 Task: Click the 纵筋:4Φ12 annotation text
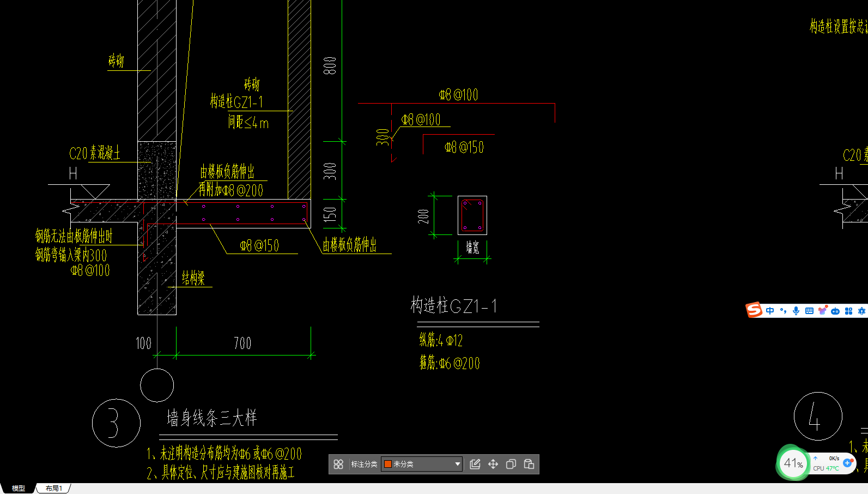(x=441, y=340)
